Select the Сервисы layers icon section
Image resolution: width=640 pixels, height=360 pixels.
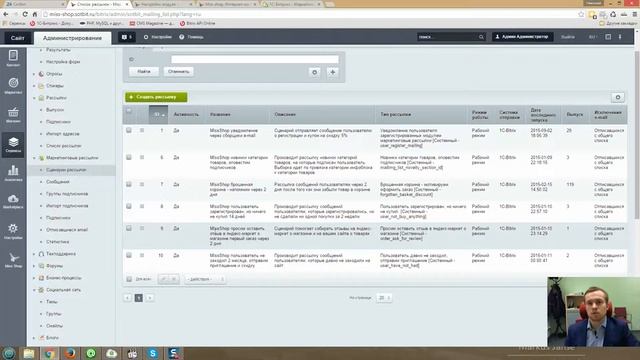pyautogui.click(x=13, y=144)
